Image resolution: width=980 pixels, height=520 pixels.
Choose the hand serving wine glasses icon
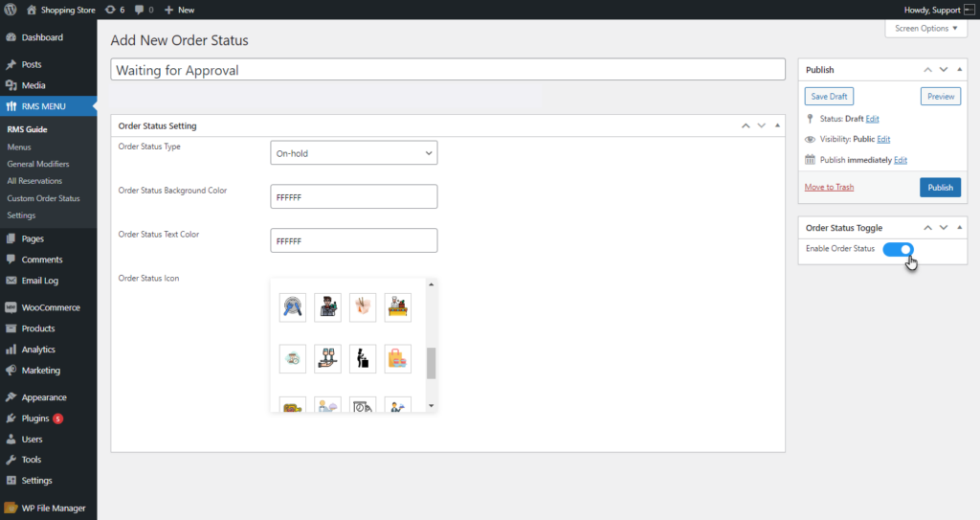tap(327, 358)
